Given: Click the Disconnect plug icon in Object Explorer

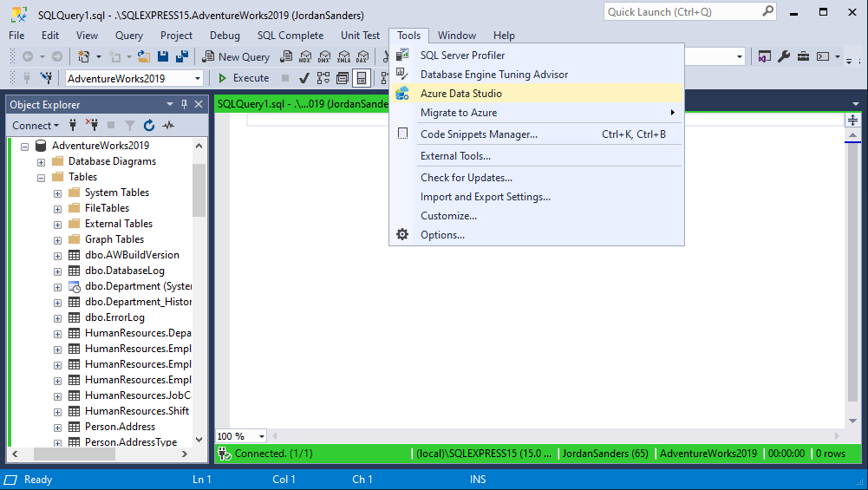Looking at the screenshot, I should (x=91, y=125).
